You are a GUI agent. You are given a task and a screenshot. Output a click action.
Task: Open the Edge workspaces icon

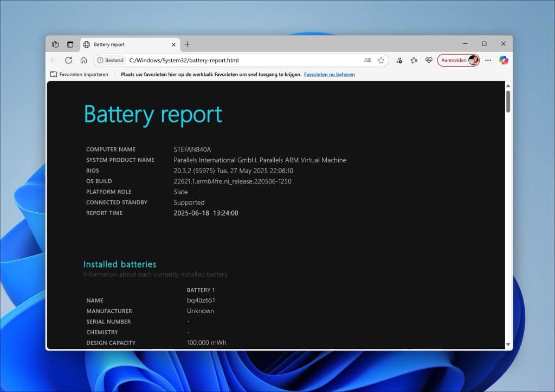(x=55, y=44)
